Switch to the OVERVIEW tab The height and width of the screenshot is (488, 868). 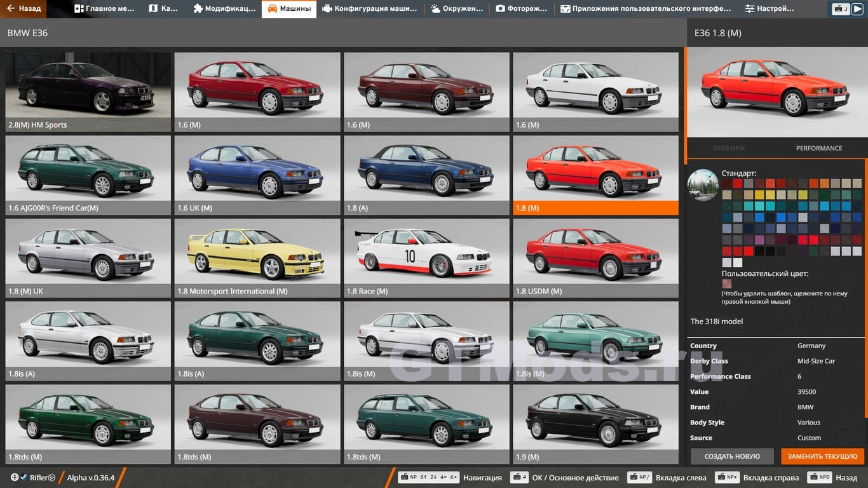click(728, 148)
